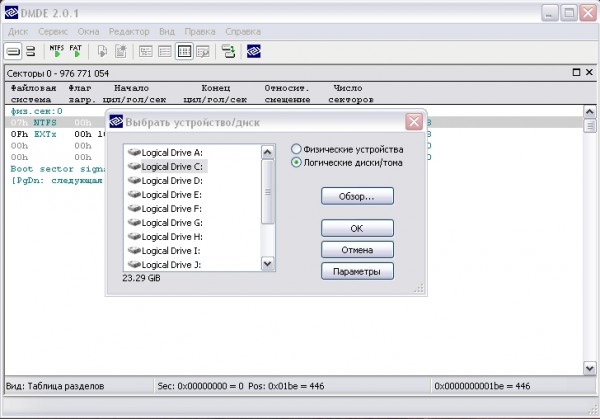Click the dialog's bottom-right resize grip
600x419 pixels.
pyautogui.click(x=419, y=288)
